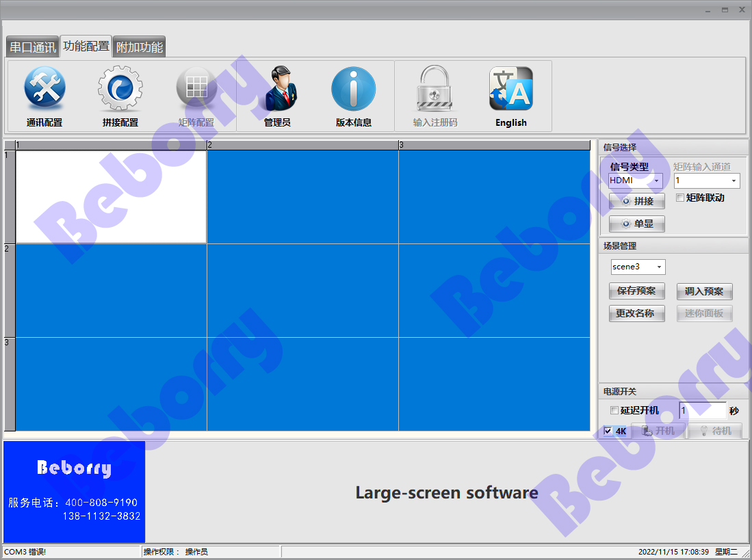Select the 功能配置 tab
The height and width of the screenshot is (560, 752).
pos(86,46)
